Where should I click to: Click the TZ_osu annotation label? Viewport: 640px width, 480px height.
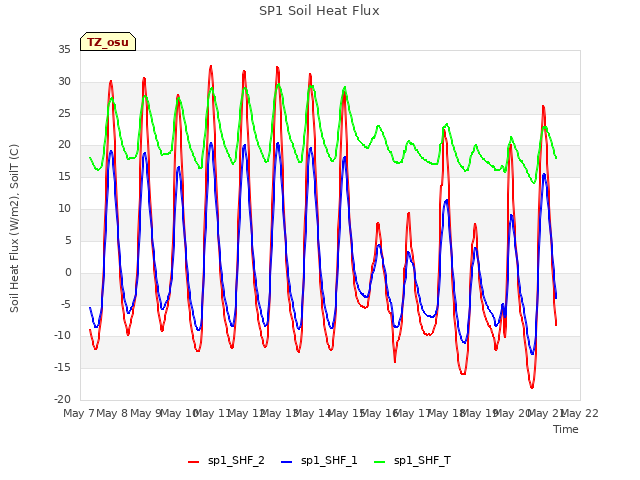(108, 42)
